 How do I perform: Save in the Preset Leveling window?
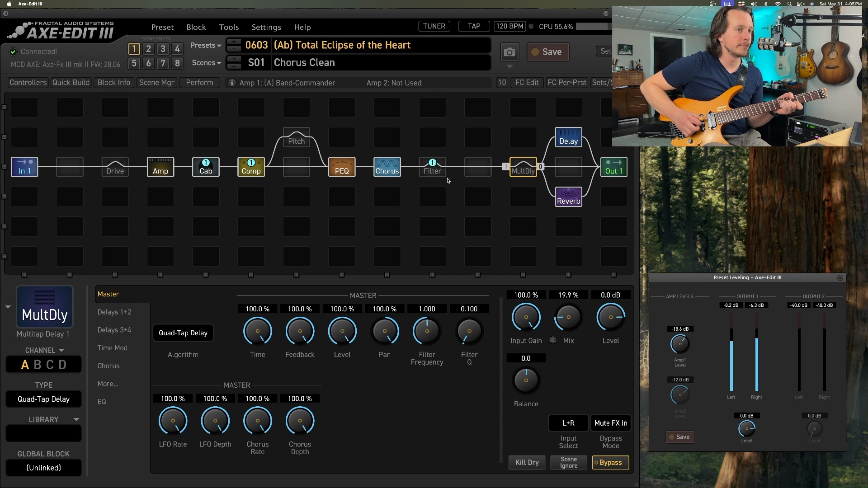680,437
